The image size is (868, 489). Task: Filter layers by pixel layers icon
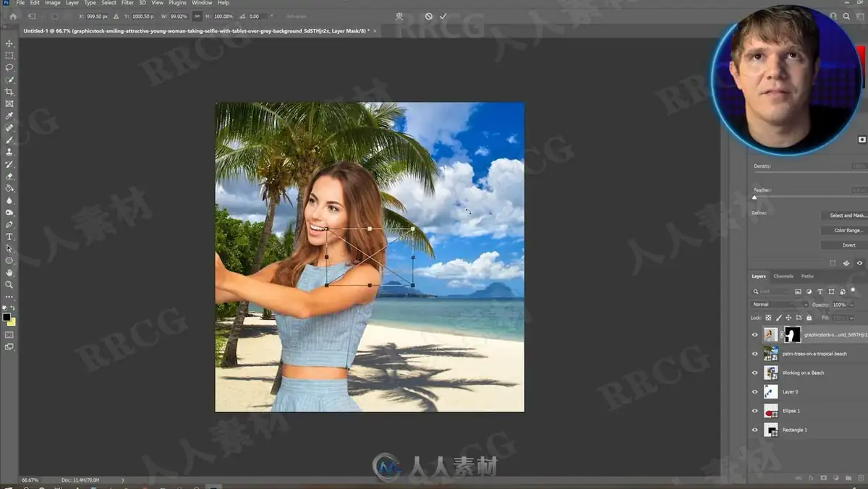point(799,292)
